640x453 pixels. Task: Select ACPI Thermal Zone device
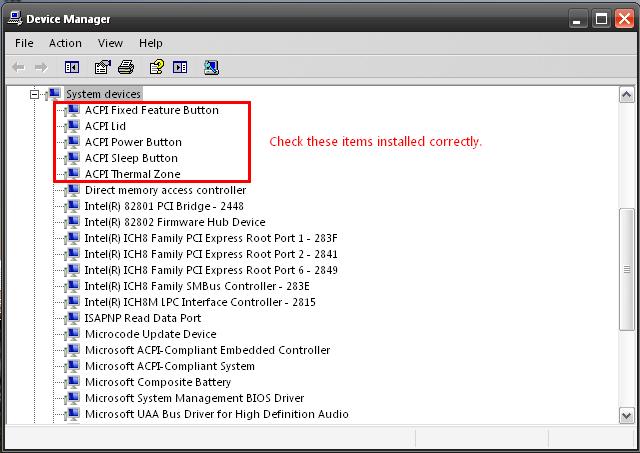pos(133,174)
